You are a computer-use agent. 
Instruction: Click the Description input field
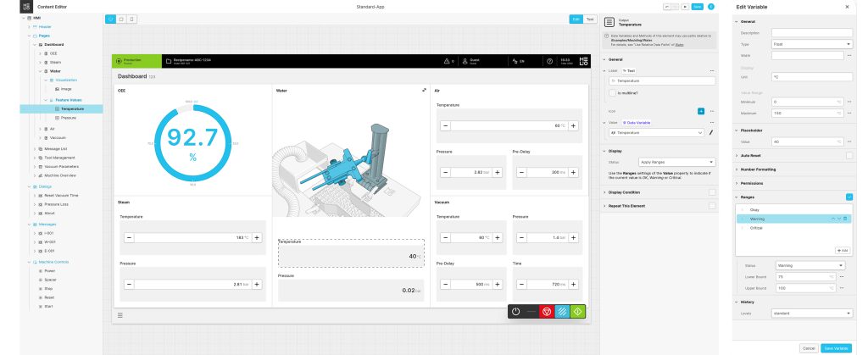[811, 33]
